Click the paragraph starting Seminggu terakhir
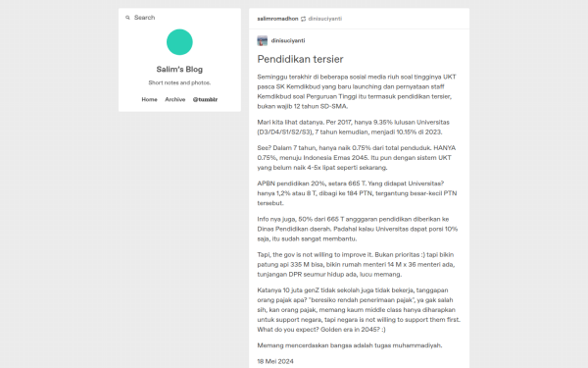This screenshot has width=588, height=368. pyautogui.click(x=357, y=91)
